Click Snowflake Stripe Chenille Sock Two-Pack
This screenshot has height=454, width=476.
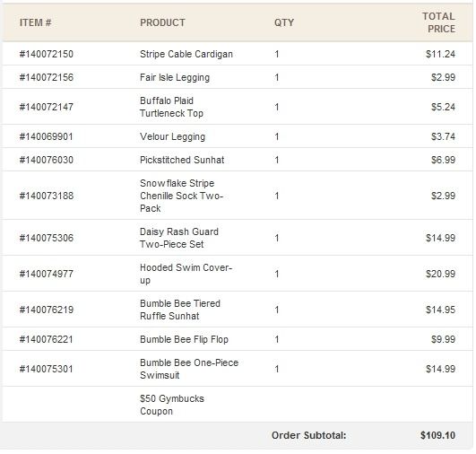point(182,196)
